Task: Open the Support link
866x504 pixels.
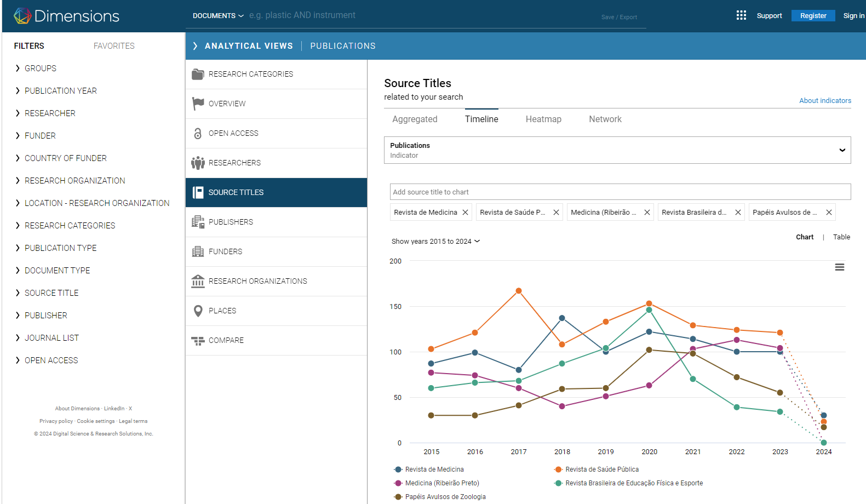Action: [x=769, y=16]
